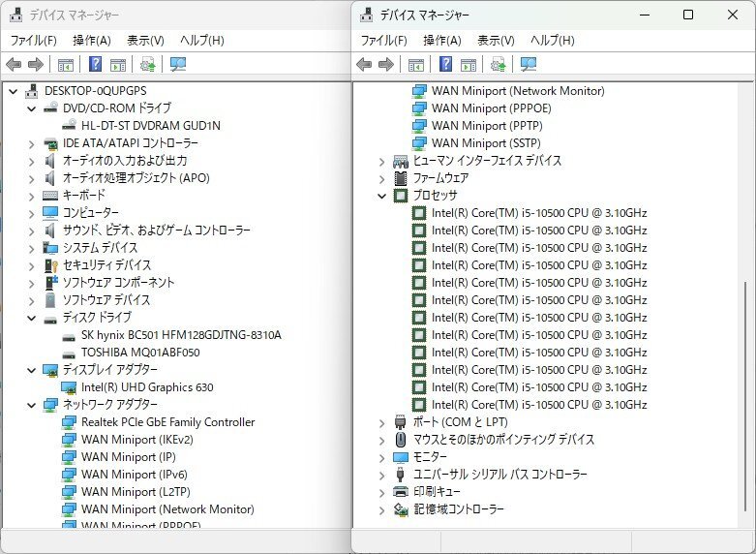Open ヘルプ(H) menu in right window
The width and height of the screenshot is (756, 554).
tap(553, 41)
